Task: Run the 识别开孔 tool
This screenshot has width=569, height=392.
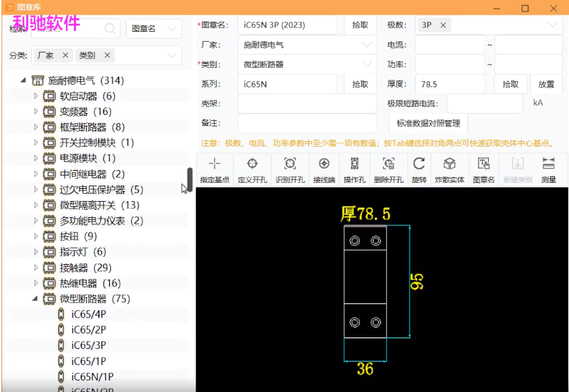Action: [x=290, y=169]
